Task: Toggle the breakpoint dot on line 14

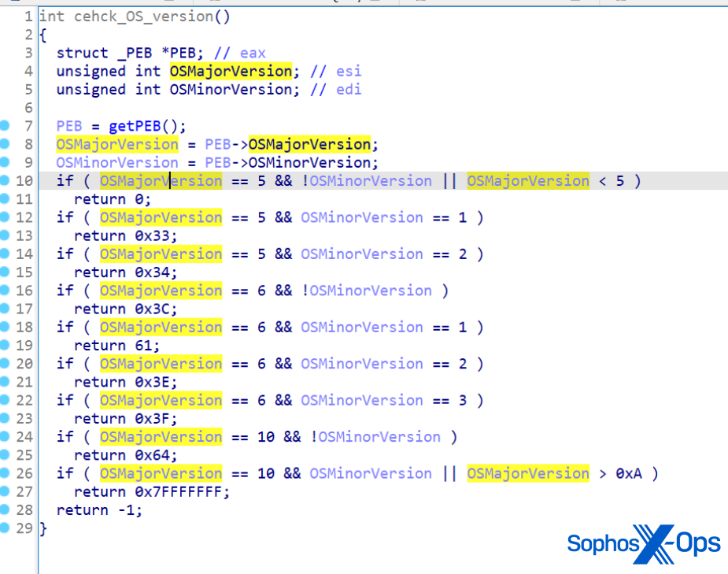Action: [x=5, y=254]
